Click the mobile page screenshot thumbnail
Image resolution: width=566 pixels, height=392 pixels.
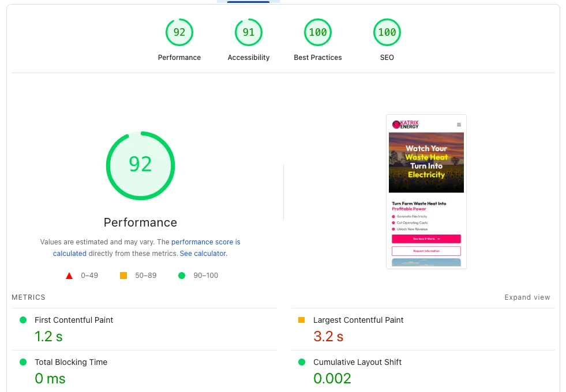click(x=426, y=191)
